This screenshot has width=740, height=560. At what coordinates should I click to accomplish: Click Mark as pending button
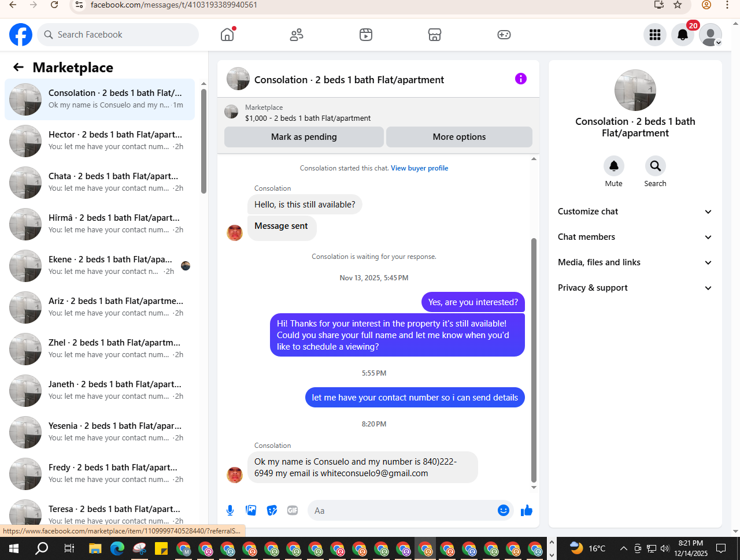[304, 137]
